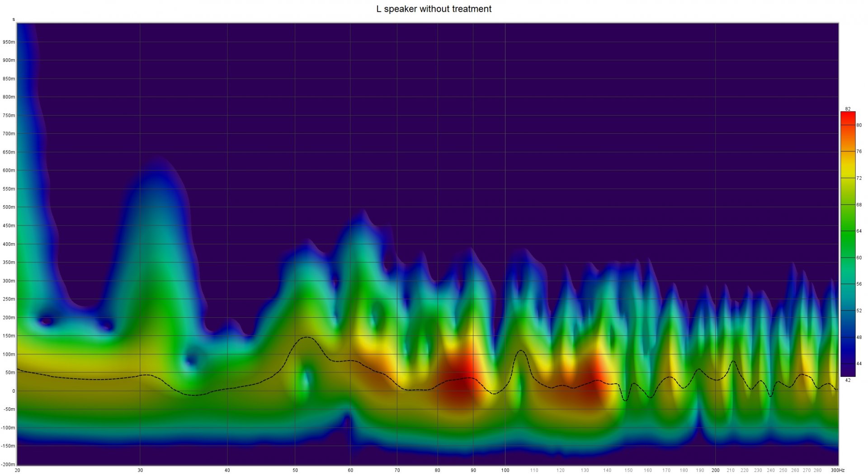
Task: Select the 950m label on time axis
Action: point(9,42)
